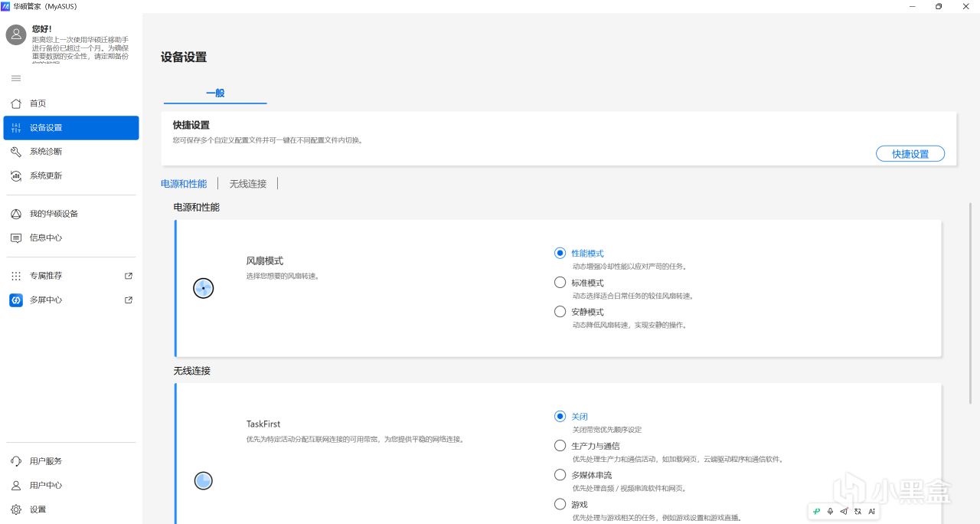
Task: Click the vertical scrollbar on the right
Action: coord(972,303)
